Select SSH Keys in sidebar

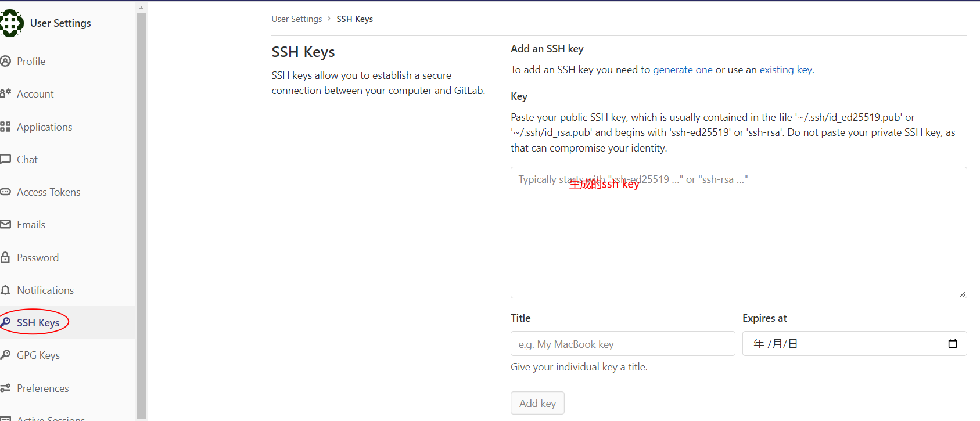pyautogui.click(x=38, y=322)
